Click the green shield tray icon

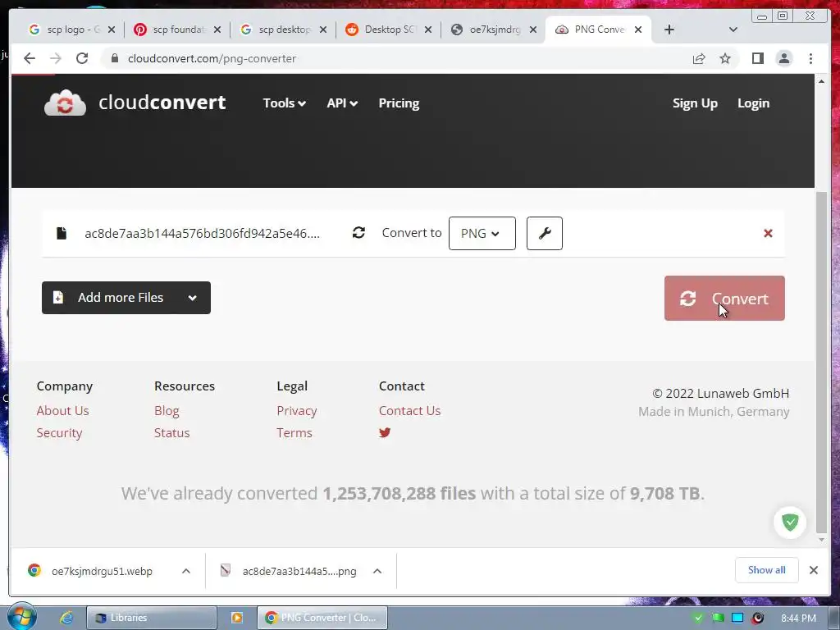tap(697, 618)
